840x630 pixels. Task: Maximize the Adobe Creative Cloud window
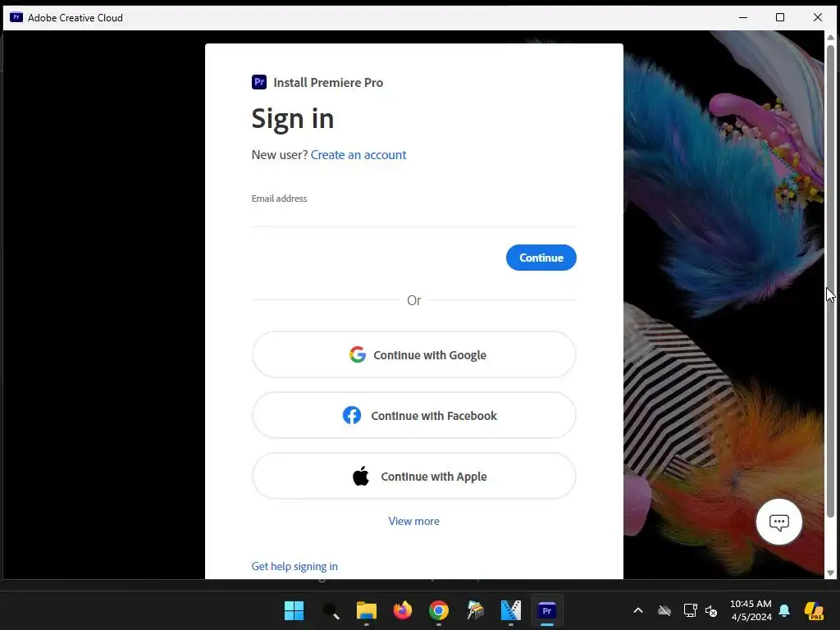click(780, 17)
